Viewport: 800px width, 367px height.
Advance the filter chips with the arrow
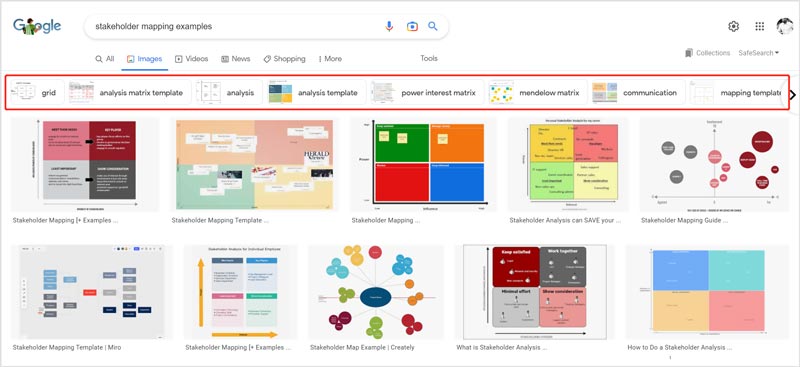792,94
